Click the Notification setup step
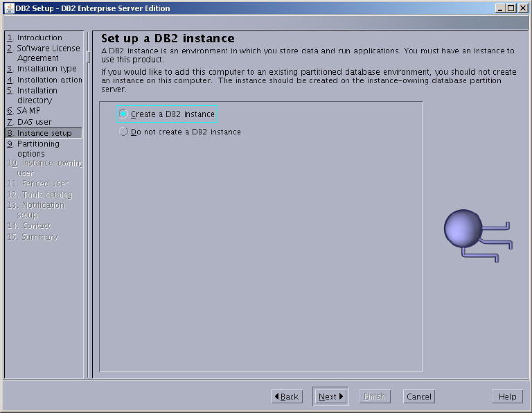Image resolution: width=532 pixels, height=413 pixels. click(x=36, y=210)
